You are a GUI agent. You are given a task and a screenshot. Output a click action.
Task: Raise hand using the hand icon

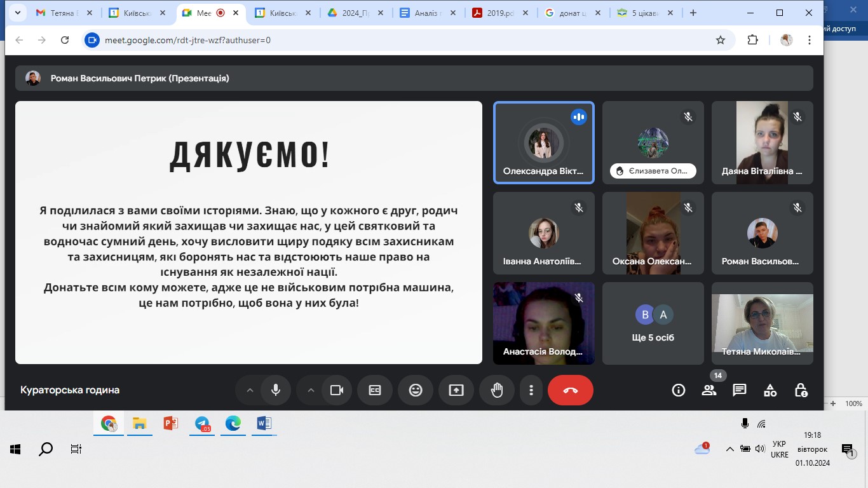coord(497,390)
